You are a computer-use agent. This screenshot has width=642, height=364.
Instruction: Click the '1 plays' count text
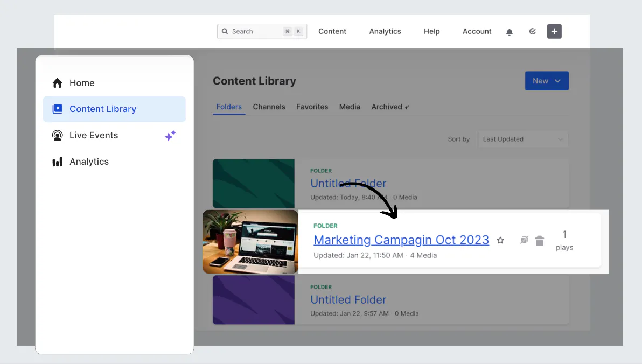coord(564,240)
